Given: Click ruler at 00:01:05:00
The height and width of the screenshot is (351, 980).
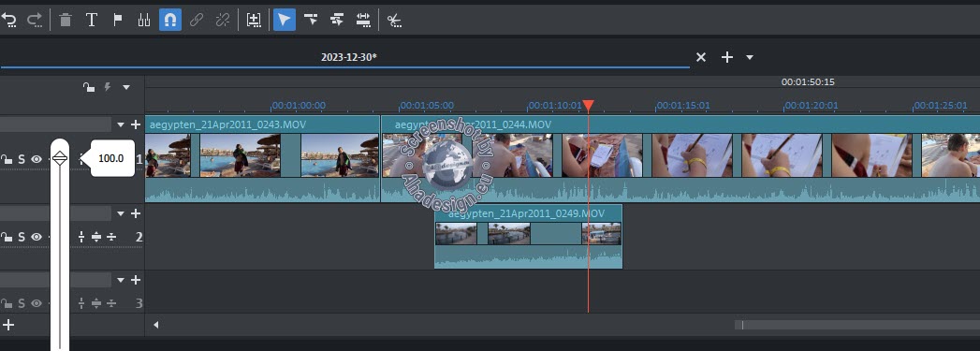Looking at the screenshot, I should click(427, 106).
